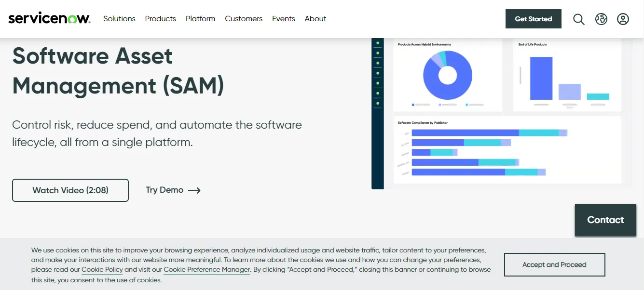Viewport: 644px width, 290px height.
Task: Open the Cookie Policy link
Action: [102, 270]
